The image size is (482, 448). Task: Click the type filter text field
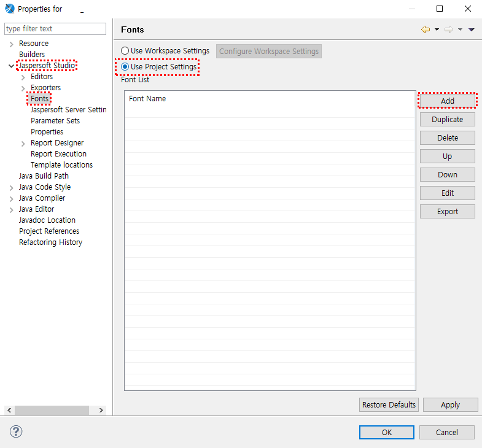[x=55, y=29]
